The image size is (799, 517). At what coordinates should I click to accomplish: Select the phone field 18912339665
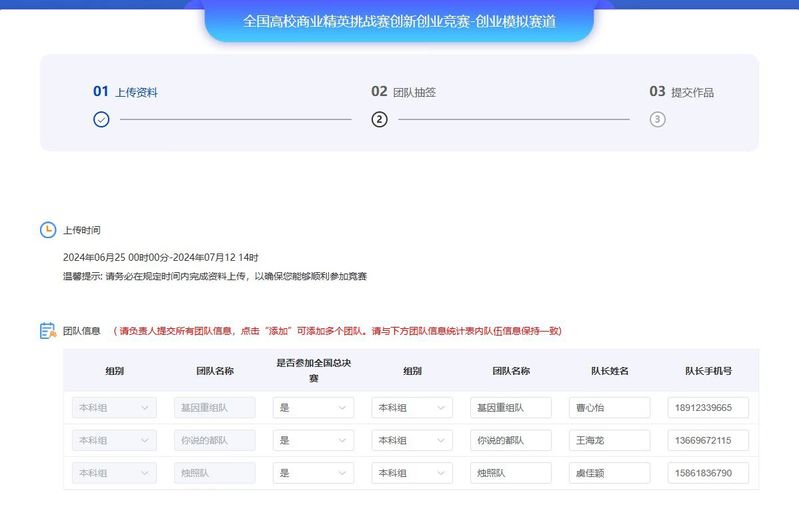pyautogui.click(x=708, y=408)
